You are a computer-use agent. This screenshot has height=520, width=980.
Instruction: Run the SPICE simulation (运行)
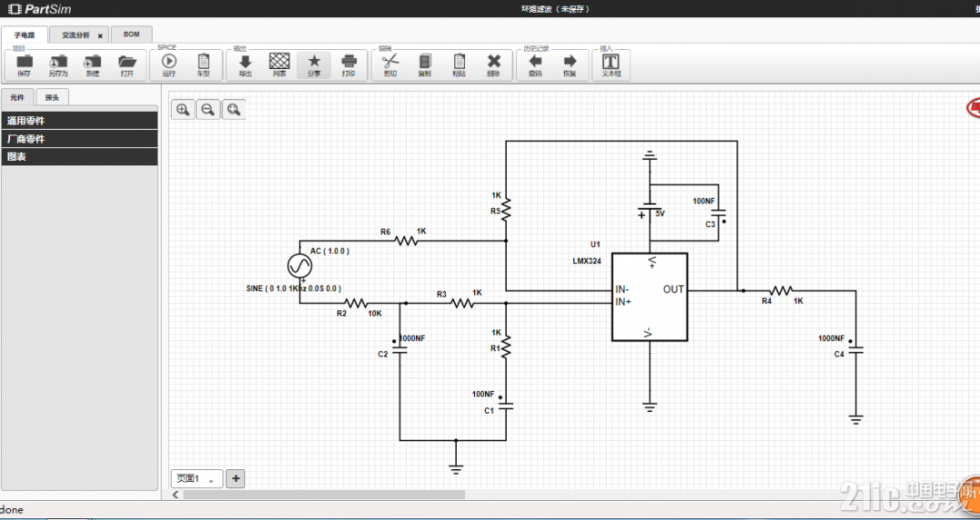tap(169, 61)
